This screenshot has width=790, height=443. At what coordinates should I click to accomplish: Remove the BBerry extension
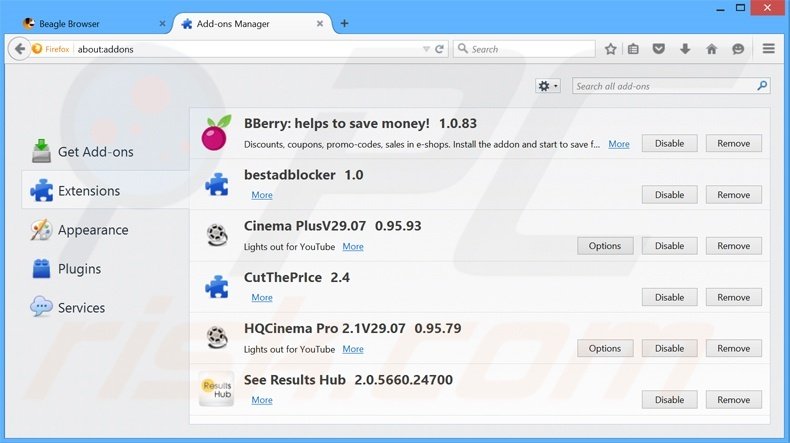click(x=734, y=143)
